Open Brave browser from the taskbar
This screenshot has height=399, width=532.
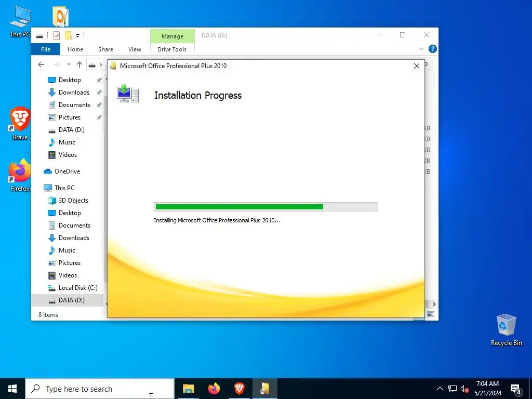239,389
